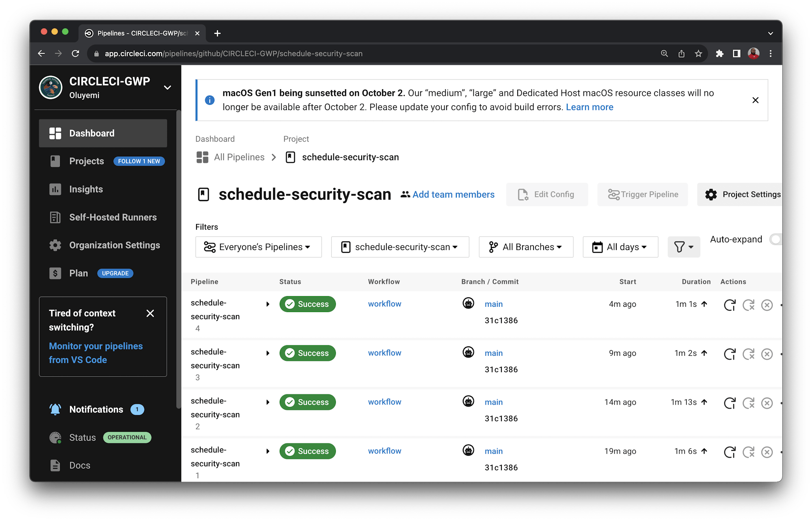The height and width of the screenshot is (521, 812).
Task: Open Self-Hosted Runners page
Action: [x=112, y=217]
